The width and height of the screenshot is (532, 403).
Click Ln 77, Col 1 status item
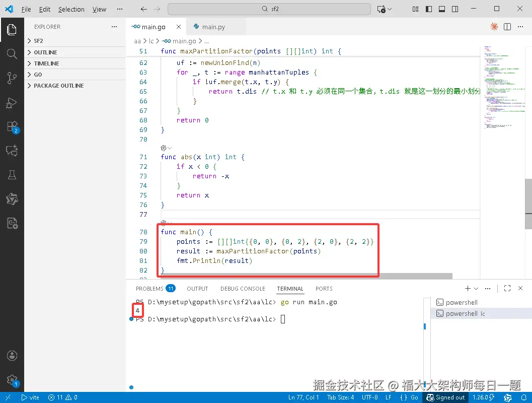pos(303,397)
